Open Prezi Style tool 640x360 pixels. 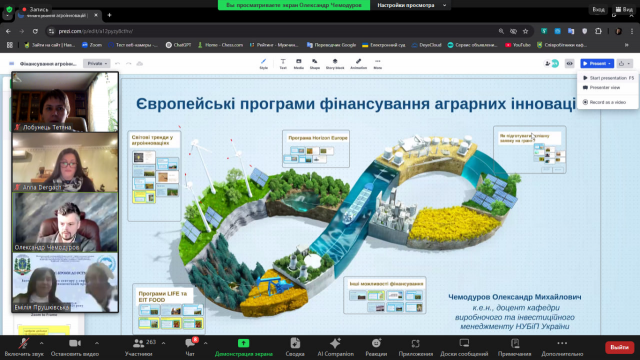264,64
